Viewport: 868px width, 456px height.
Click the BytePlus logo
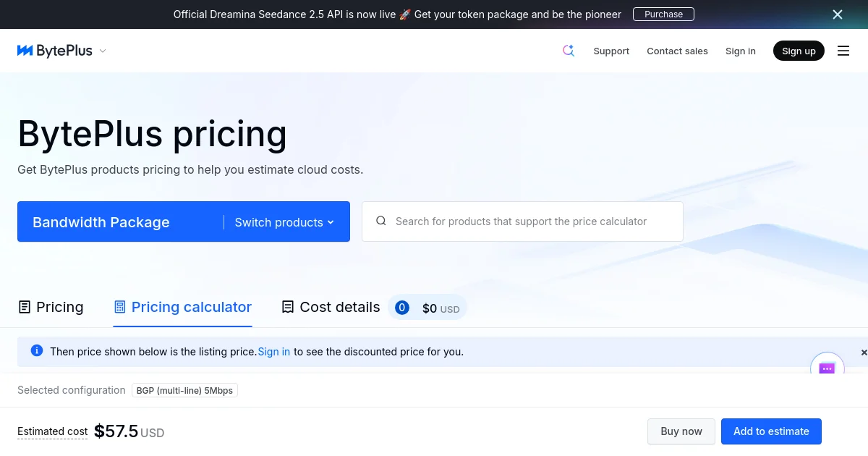55,51
